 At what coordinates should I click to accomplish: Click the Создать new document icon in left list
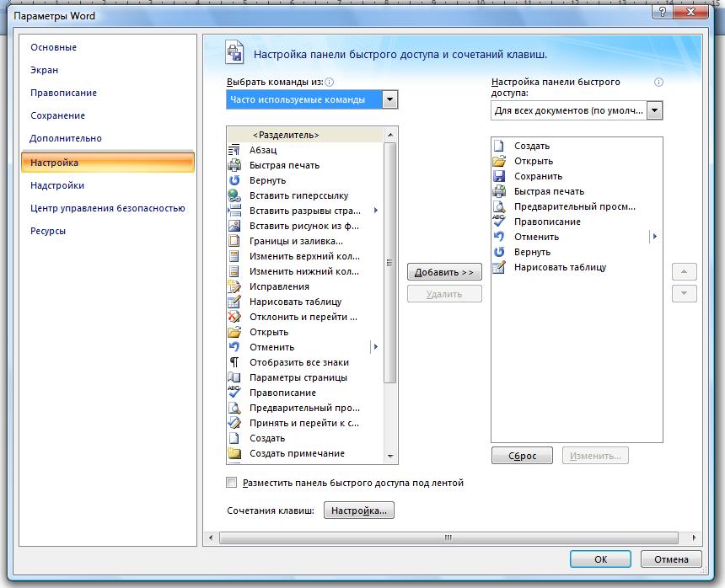[234, 438]
